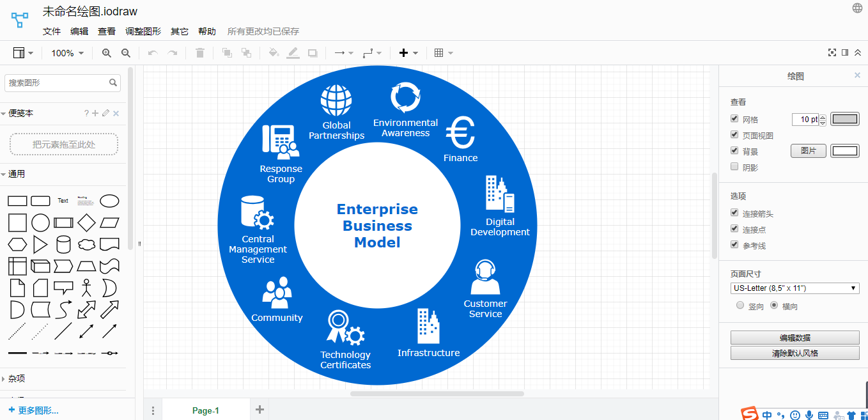
Task: Select the cloud shape
Action: (86, 244)
